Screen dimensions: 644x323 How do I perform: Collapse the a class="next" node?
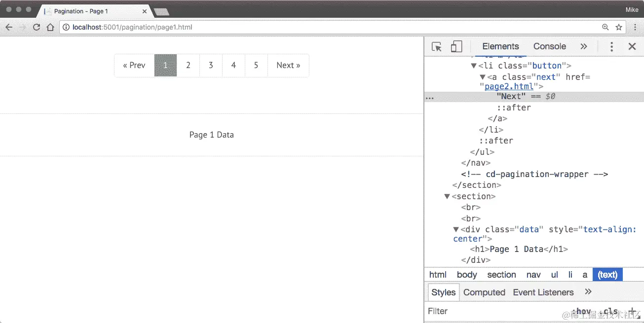483,77
